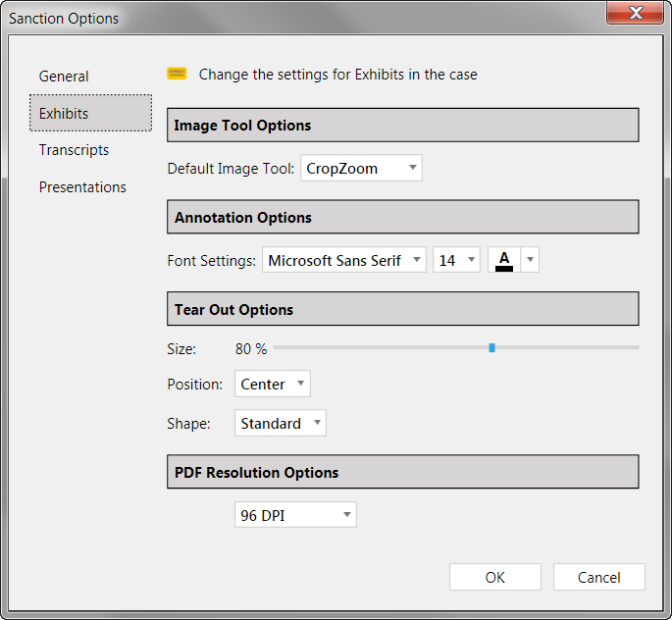
Task: Switch to the Transcripts tab
Action: 74,150
